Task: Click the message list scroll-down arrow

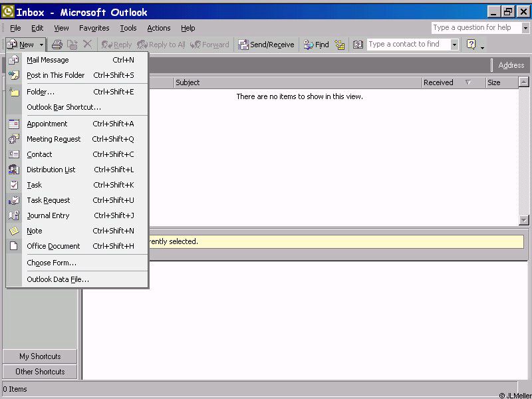Action: tap(524, 220)
